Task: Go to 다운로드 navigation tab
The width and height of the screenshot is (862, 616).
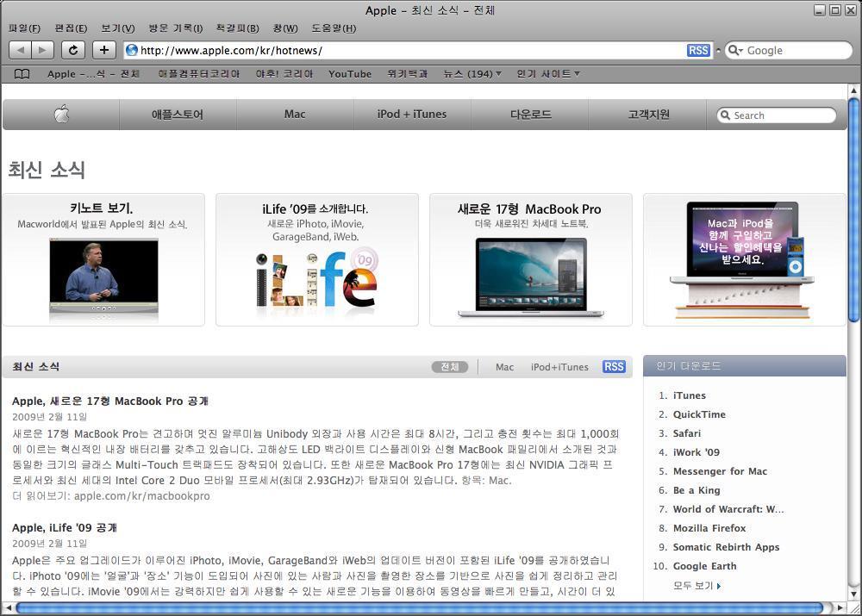Action: 530,115
